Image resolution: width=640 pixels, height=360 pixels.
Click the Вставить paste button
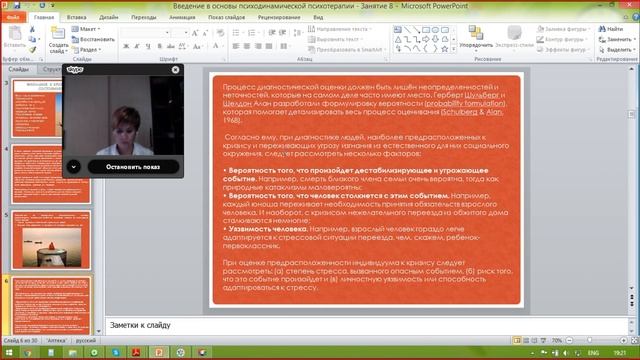(x=15, y=38)
